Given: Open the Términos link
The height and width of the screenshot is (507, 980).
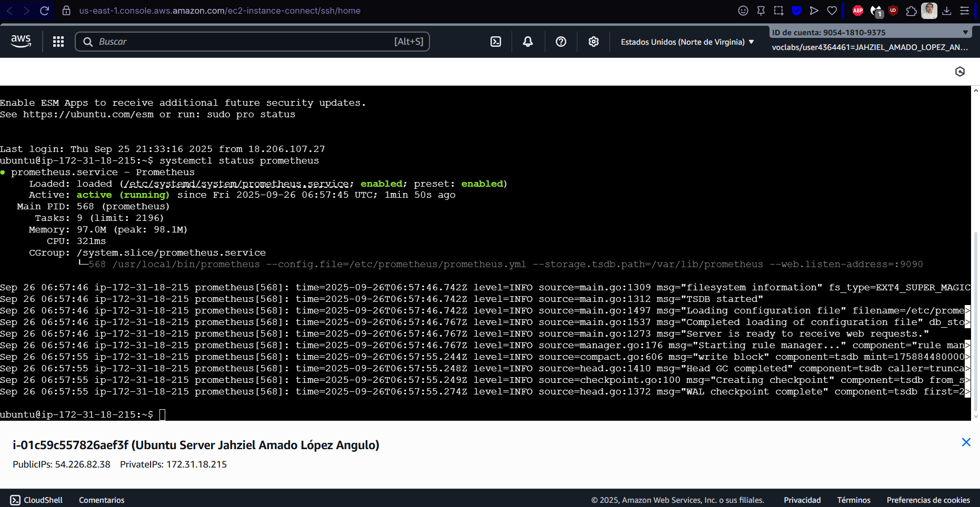Looking at the screenshot, I should tap(854, 500).
